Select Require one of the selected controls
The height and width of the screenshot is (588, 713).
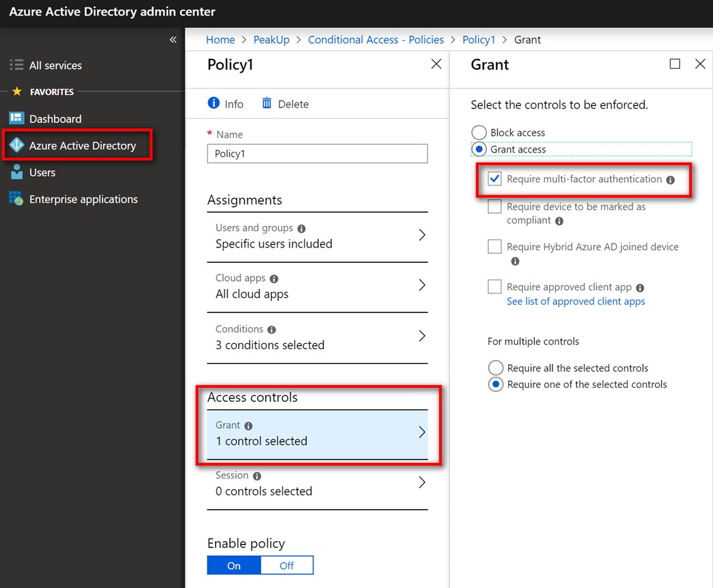tap(495, 385)
